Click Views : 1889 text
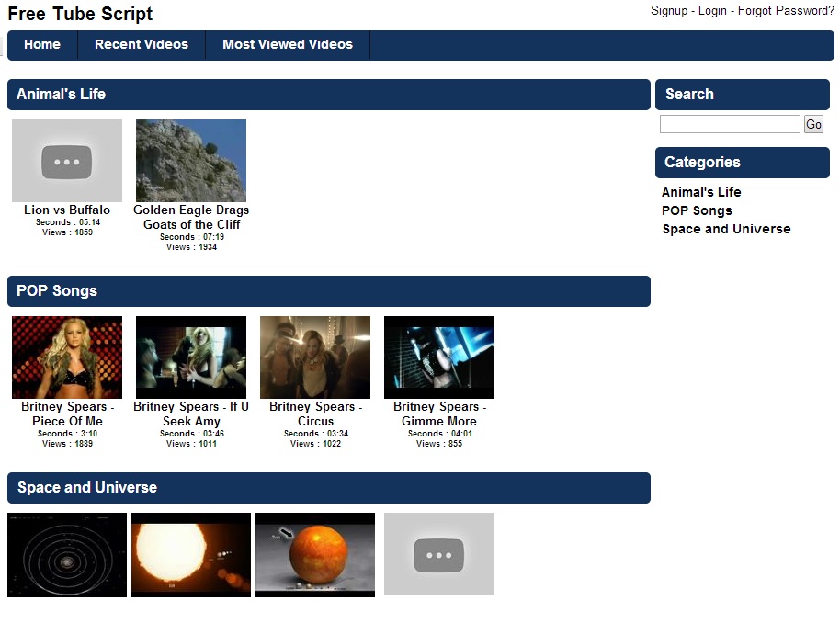 coord(67,444)
